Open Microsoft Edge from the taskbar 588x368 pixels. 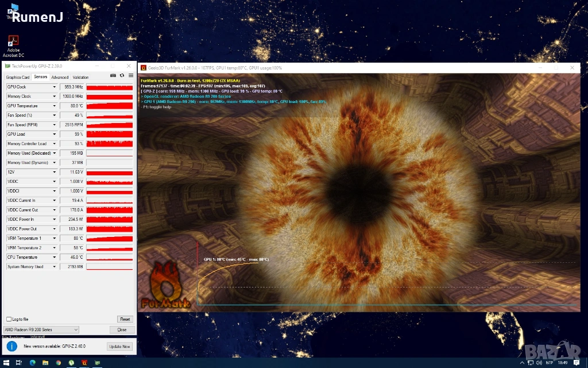(x=32, y=362)
